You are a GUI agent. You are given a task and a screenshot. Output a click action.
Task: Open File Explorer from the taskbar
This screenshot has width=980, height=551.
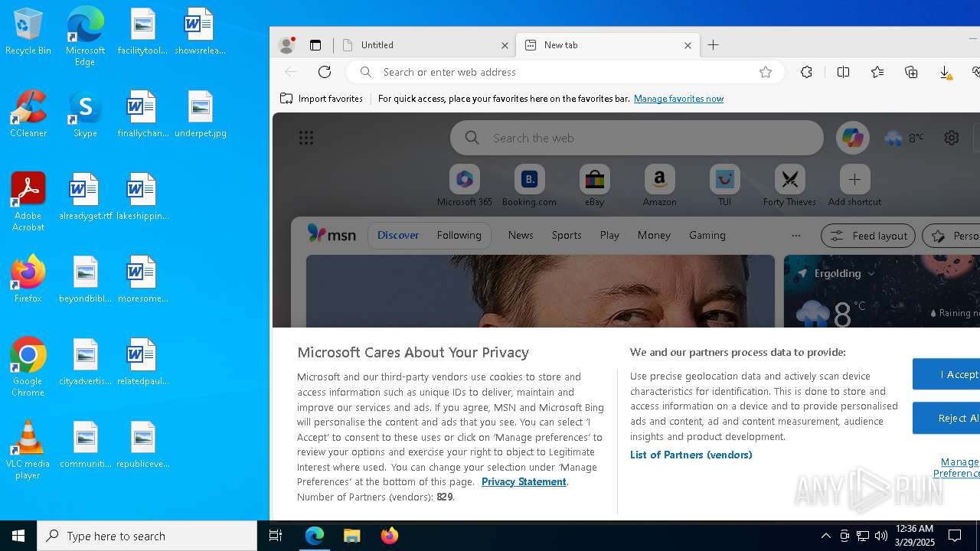(x=352, y=536)
